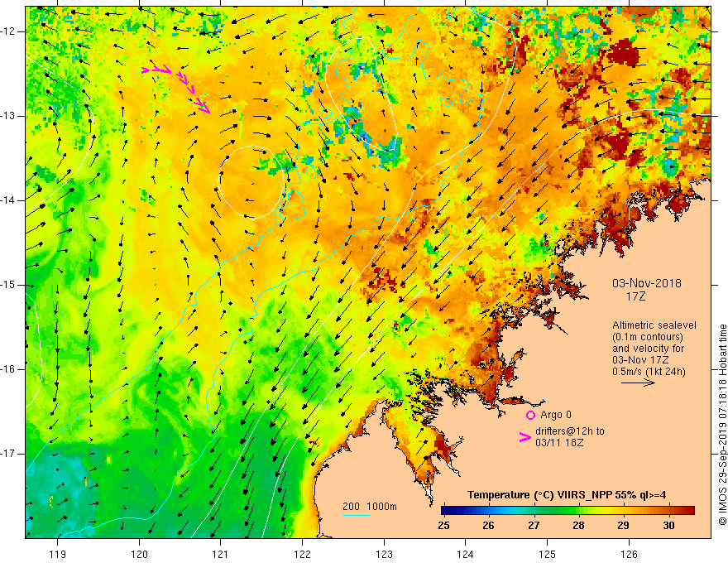The height and width of the screenshot is (563, 728).
Task: Click the latitude axis label -16
Action: click(8, 369)
